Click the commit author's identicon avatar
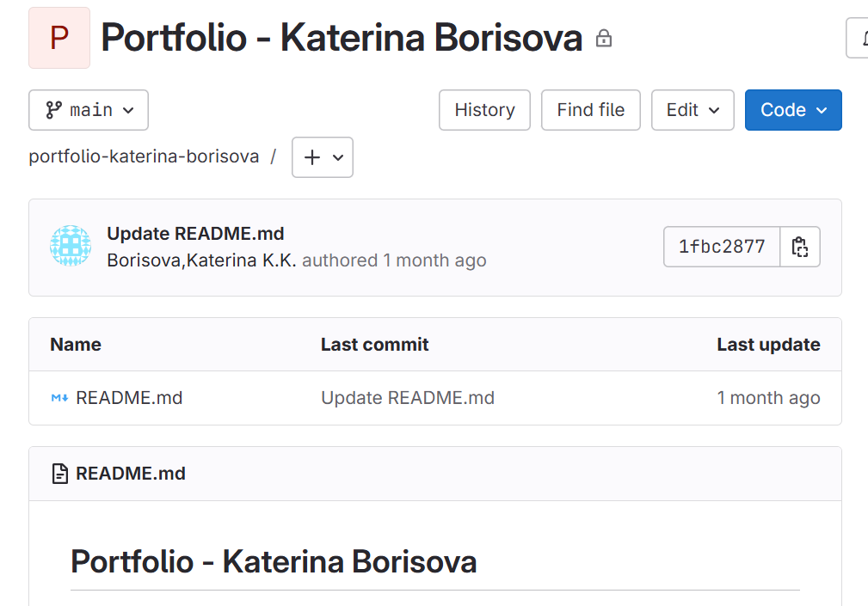The width and height of the screenshot is (868, 606). pyautogui.click(x=71, y=247)
